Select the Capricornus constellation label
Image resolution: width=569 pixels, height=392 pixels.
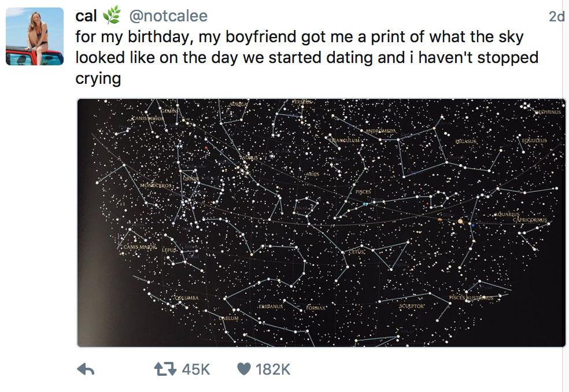click(529, 220)
